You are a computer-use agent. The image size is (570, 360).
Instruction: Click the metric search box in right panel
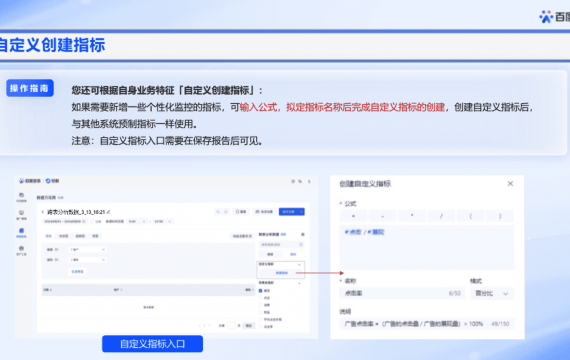281,244
